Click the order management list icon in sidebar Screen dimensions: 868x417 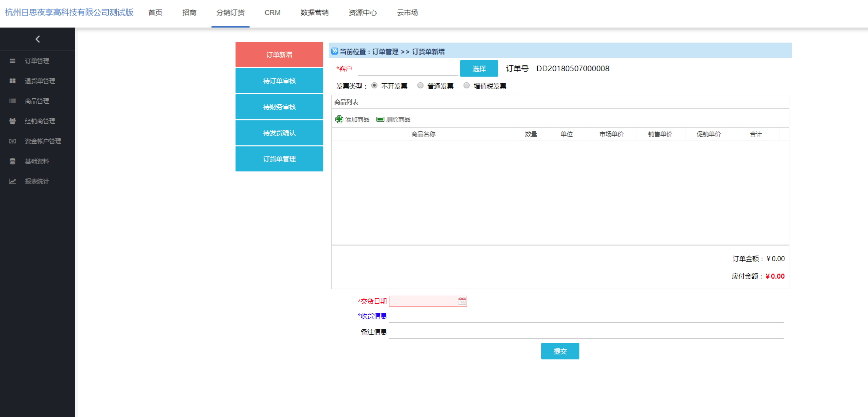coord(13,61)
